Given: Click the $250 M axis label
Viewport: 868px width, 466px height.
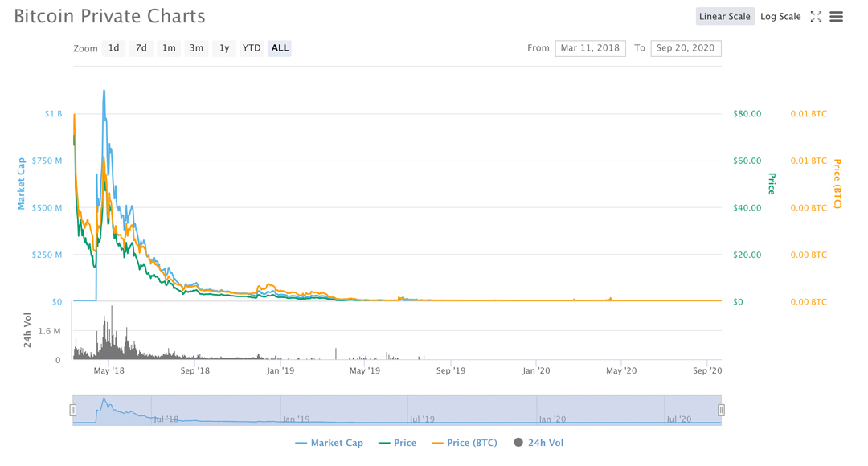Looking at the screenshot, I should 47,255.
